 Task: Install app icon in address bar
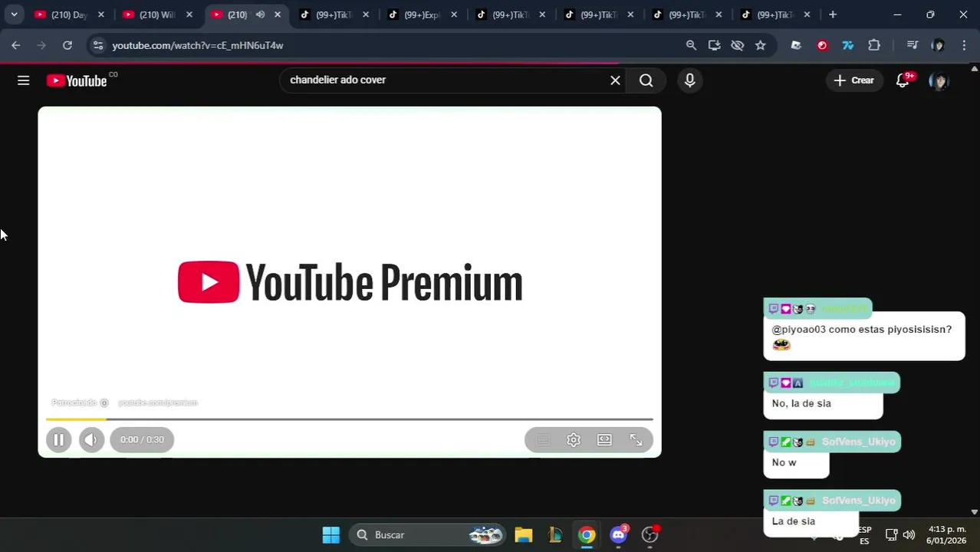pyautogui.click(x=714, y=45)
